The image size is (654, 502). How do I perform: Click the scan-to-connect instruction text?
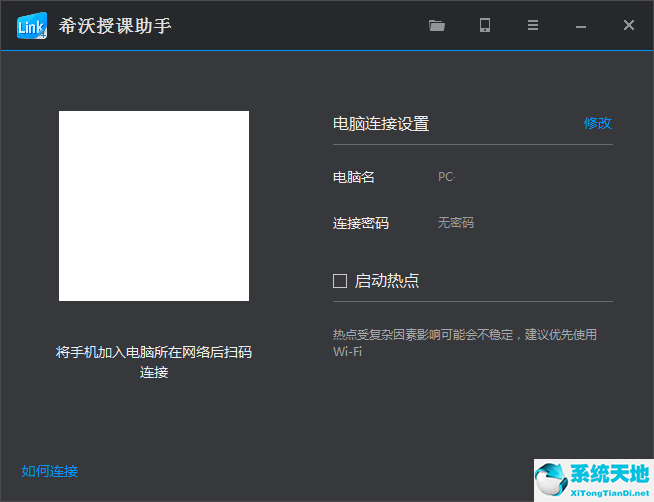(x=154, y=362)
